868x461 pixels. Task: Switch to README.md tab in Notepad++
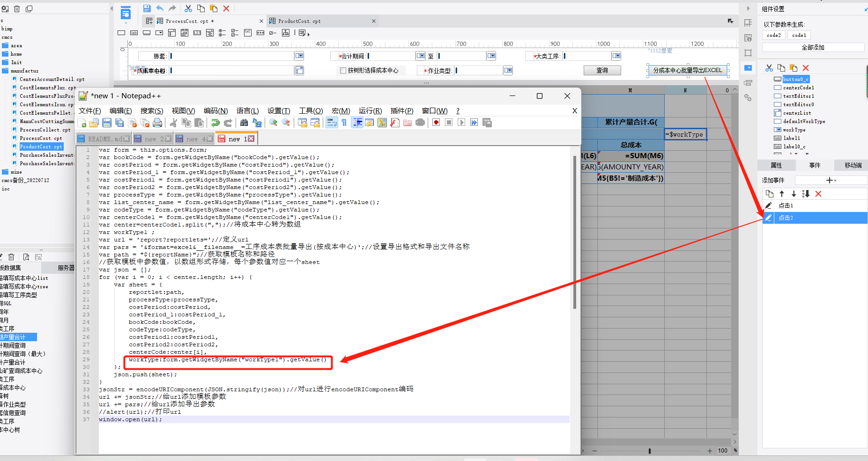(x=105, y=139)
